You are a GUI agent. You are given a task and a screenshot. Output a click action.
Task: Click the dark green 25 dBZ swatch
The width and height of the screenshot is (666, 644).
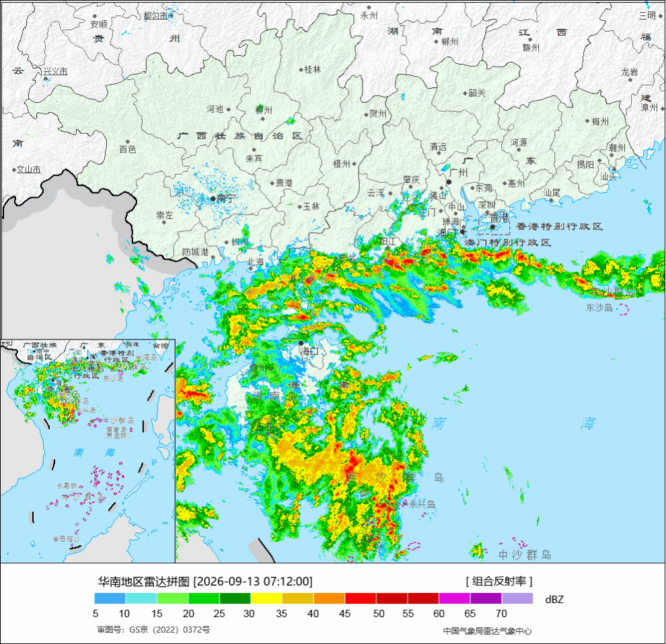[235, 598]
